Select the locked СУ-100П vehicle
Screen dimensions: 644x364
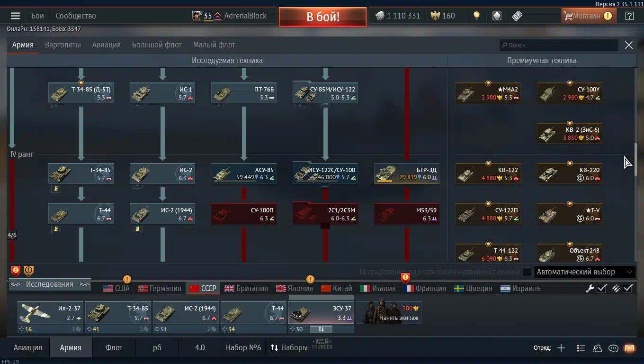(244, 214)
